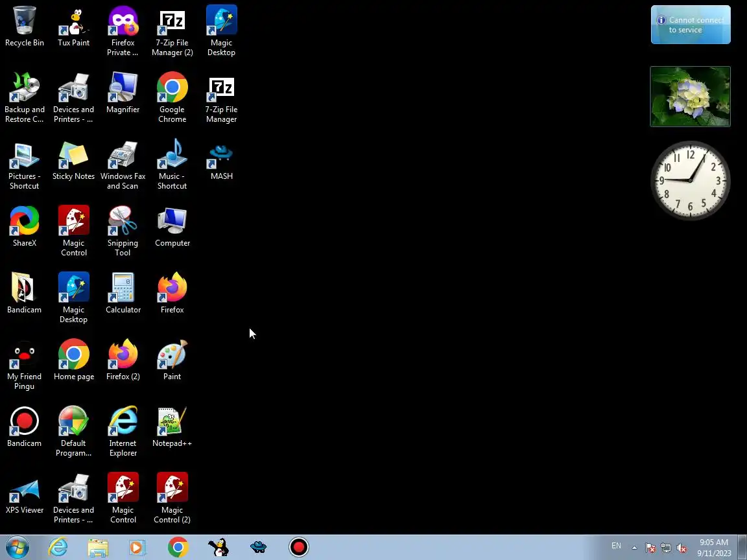Screen dimensions: 747x560
Task: Select Firefox Private browsing shortcut
Action: (123, 31)
